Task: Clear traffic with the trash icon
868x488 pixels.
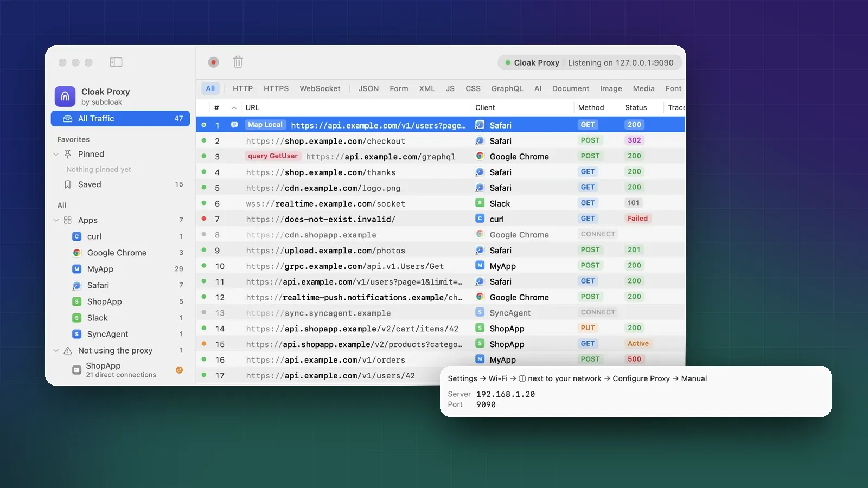Action: click(238, 62)
